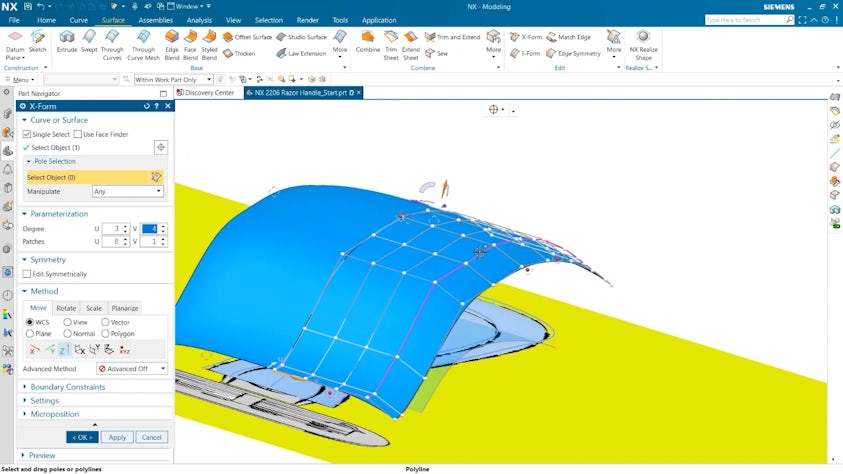The width and height of the screenshot is (843, 474).
Task: Click the Thicken tool
Action: pyautogui.click(x=239, y=53)
